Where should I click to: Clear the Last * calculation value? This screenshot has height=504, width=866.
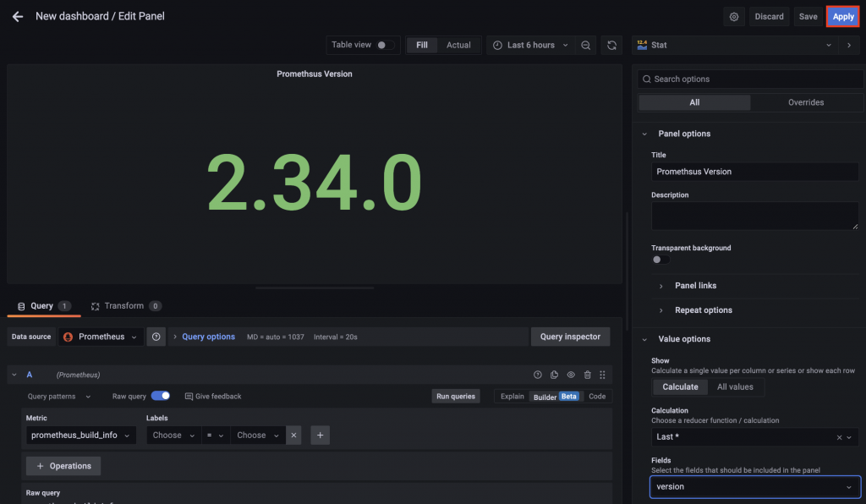pyautogui.click(x=839, y=437)
